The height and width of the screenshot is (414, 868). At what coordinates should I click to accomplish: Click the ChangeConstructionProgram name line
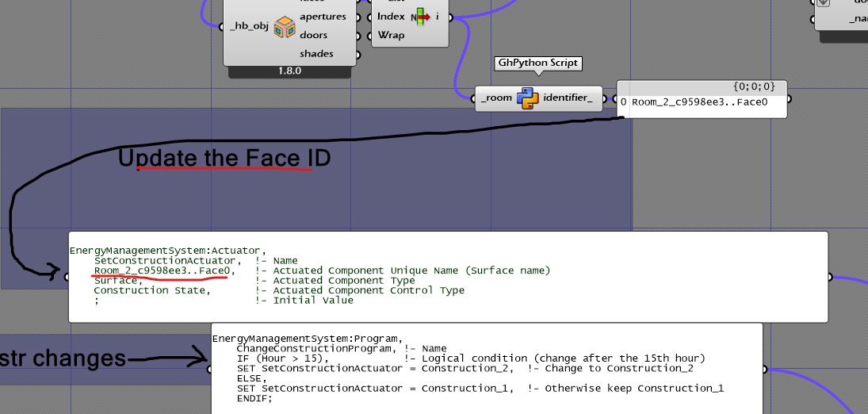pyautogui.click(x=342, y=349)
